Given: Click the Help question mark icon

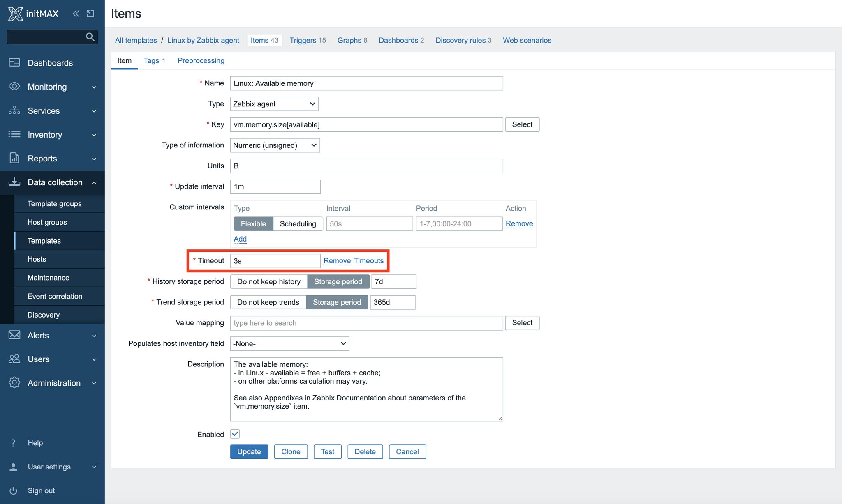Looking at the screenshot, I should pyautogui.click(x=13, y=443).
